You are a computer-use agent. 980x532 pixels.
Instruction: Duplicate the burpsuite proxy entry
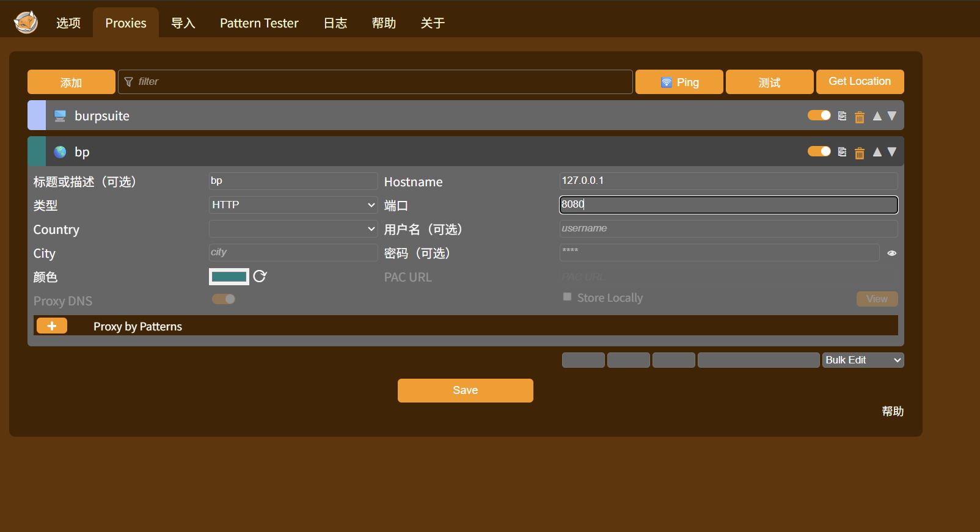(x=842, y=116)
